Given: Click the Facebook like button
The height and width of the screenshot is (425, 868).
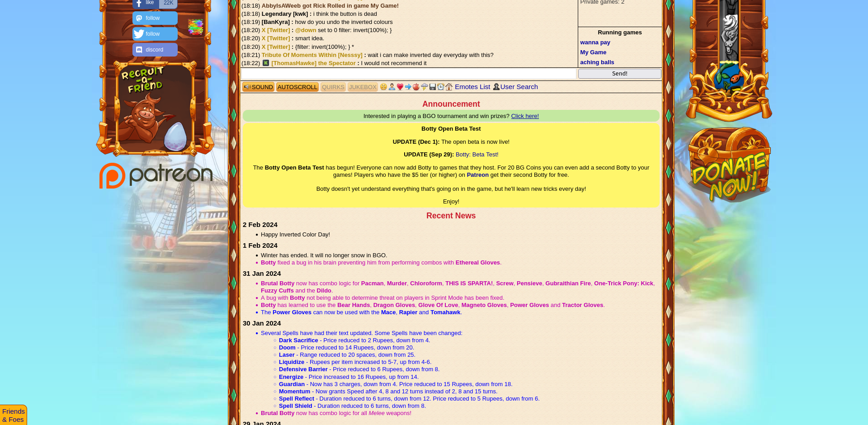Looking at the screenshot, I should pyautogui.click(x=155, y=4).
